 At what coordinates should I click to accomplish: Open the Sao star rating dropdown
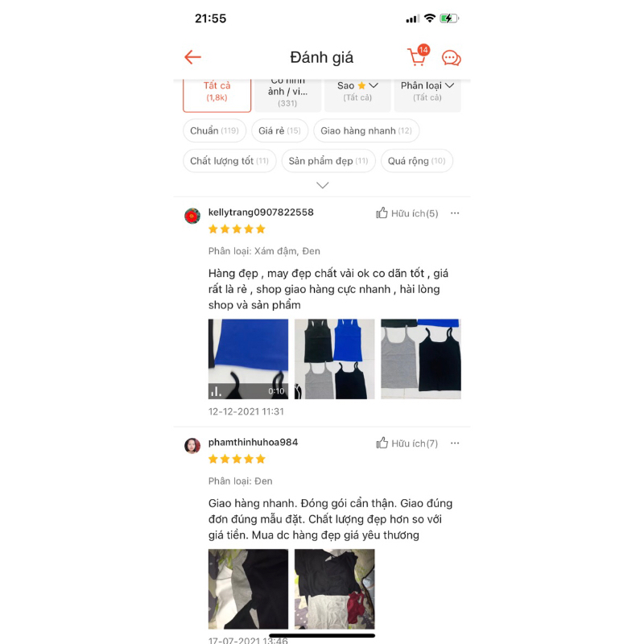tap(357, 92)
